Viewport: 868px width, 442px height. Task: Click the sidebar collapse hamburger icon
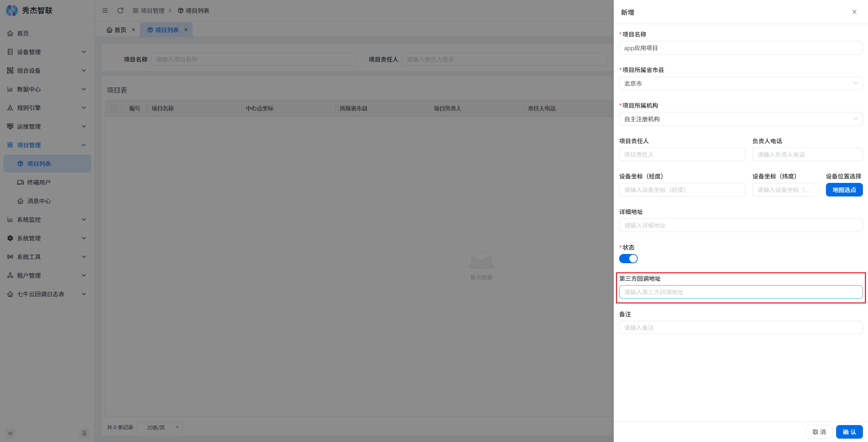pyautogui.click(x=105, y=10)
